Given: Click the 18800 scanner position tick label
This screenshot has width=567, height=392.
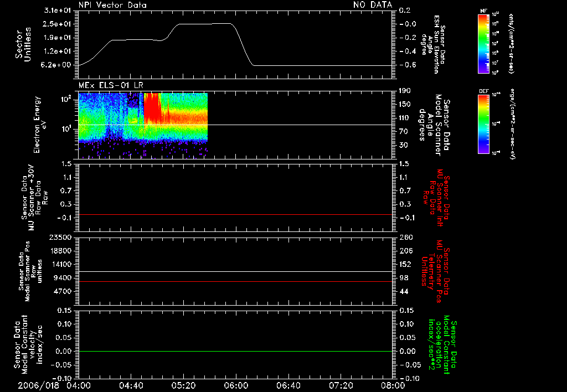Looking at the screenshot, I should pyautogui.click(x=60, y=251).
